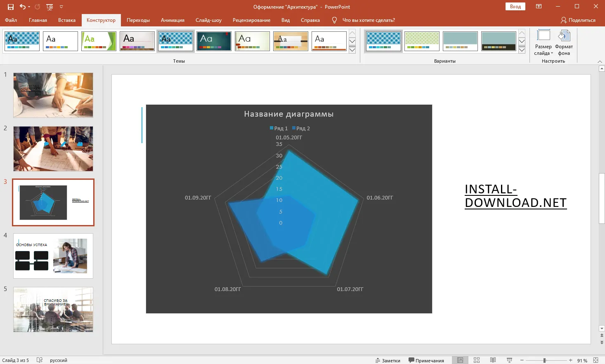Click the INSTALL-DOWNLOAD.NET link on slide
605x364 pixels.
(515, 196)
